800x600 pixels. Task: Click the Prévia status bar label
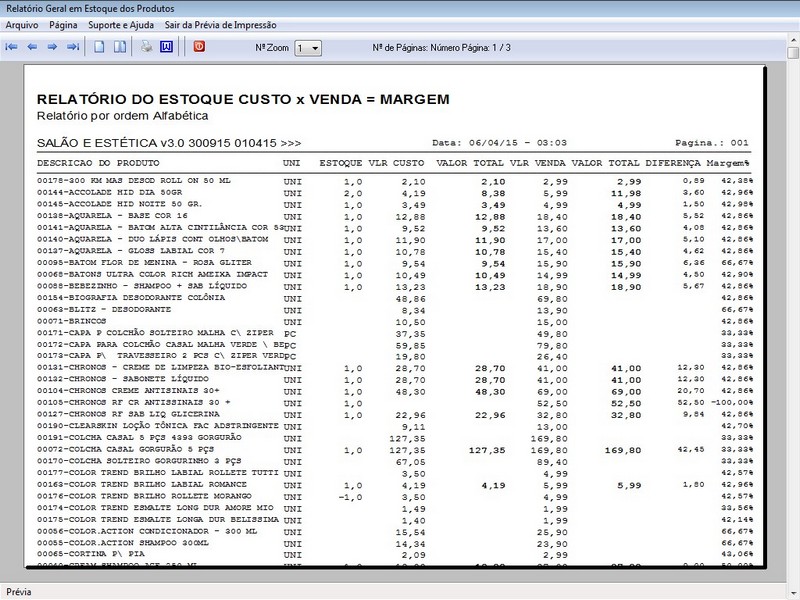tap(20, 591)
